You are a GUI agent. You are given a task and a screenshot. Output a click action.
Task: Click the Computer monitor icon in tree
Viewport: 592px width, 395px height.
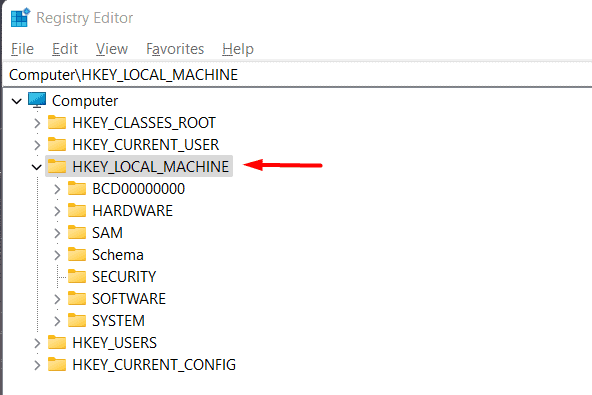pos(37,100)
